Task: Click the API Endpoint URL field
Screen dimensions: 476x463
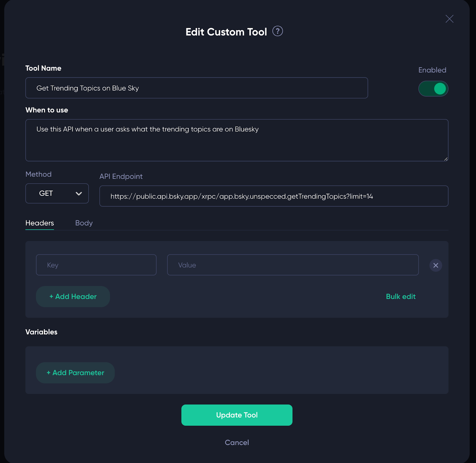Action: 274,196
